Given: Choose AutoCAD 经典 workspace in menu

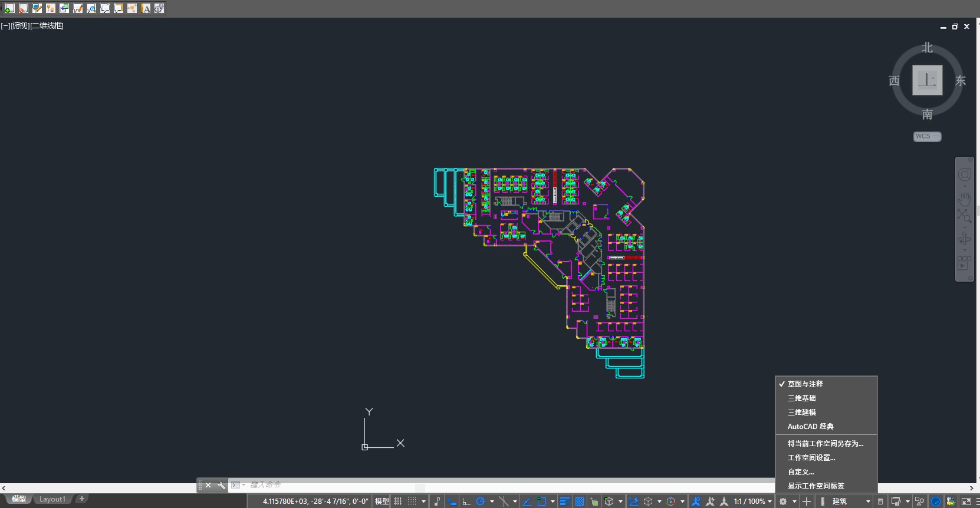Looking at the screenshot, I should [x=810, y=427].
